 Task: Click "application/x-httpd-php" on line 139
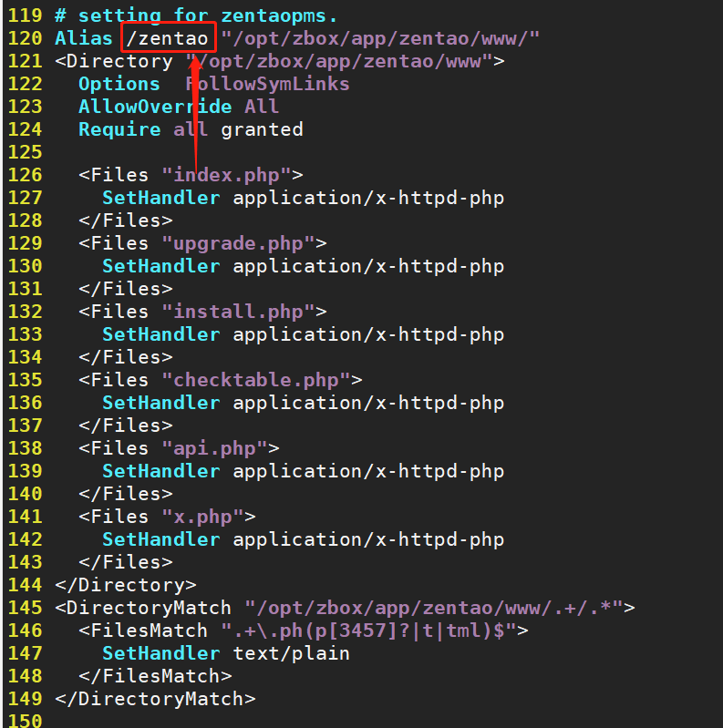pyautogui.click(x=368, y=470)
